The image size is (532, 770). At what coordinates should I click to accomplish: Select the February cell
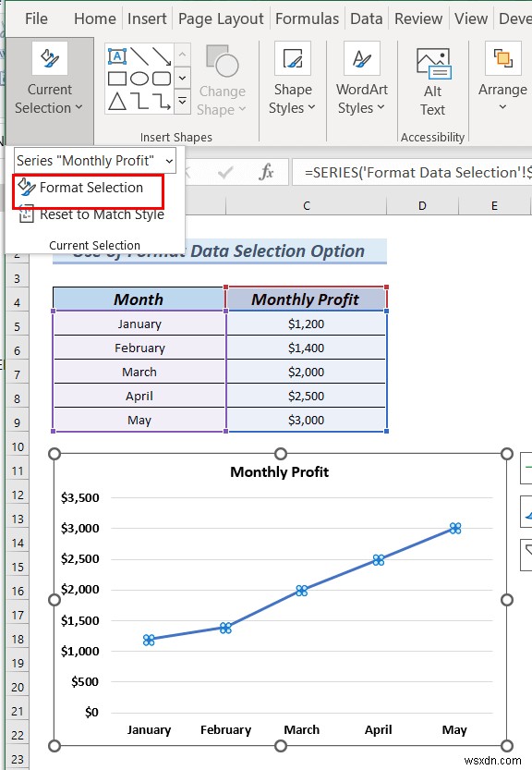(x=139, y=348)
